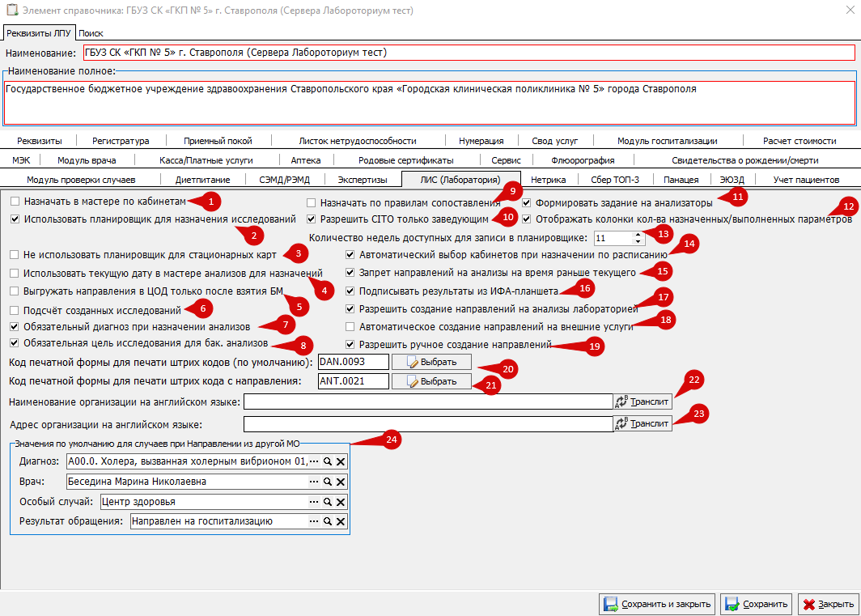Click Транслит next to organization name in English

(x=643, y=401)
